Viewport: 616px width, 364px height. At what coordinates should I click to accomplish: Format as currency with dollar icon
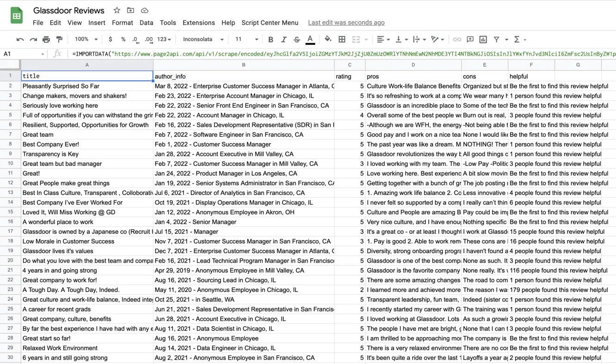(x=110, y=39)
